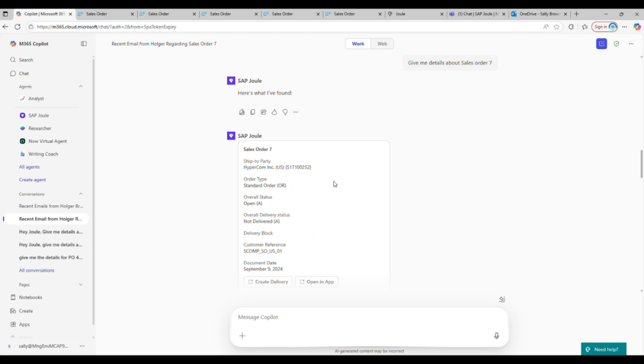The height and width of the screenshot is (364, 644).
Task: Click the Create Delivery button
Action: 268,282
